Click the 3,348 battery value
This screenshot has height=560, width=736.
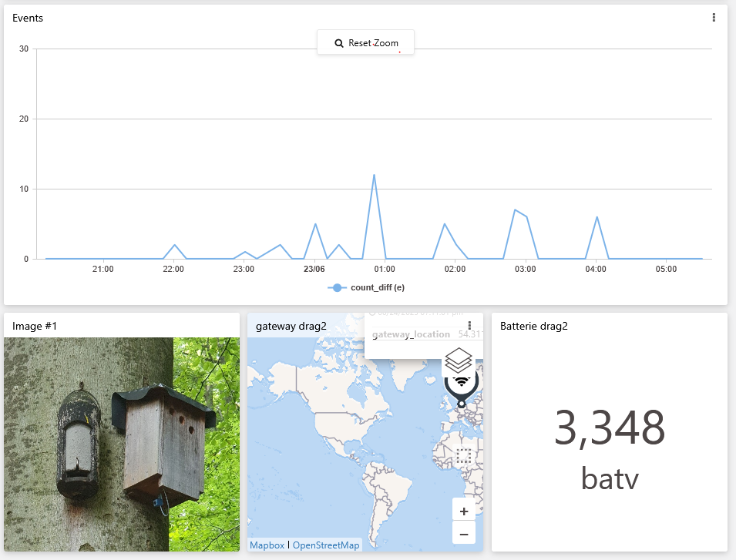click(610, 428)
